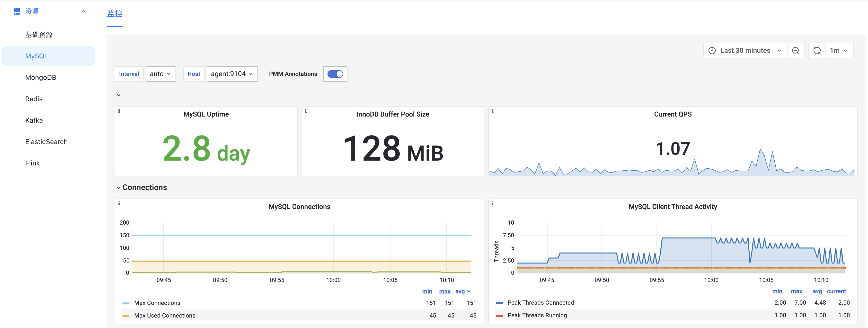Click the 资源 stack icon in sidebar
Viewport: 868px width, 328px height.
click(x=17, y=11)
